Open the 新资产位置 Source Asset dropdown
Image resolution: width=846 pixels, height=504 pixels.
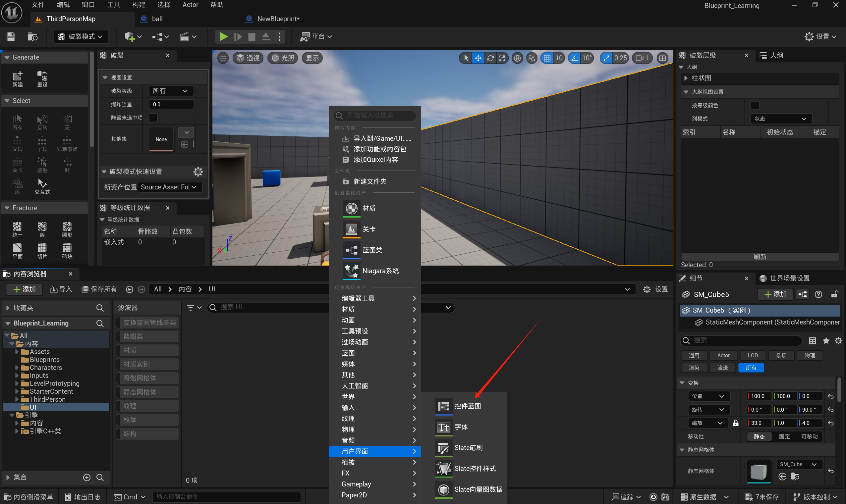pyautogui.click(x=170, y=187)
